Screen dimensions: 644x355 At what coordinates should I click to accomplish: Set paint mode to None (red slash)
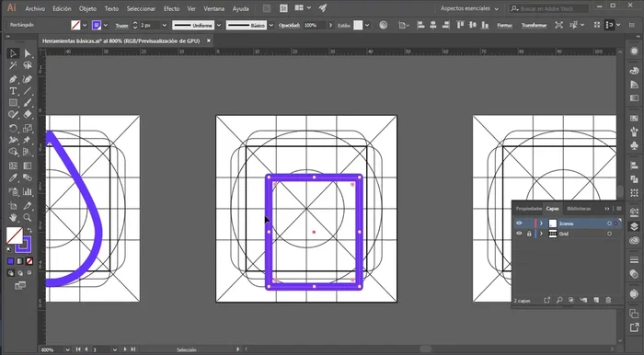pyautogui.click(x=29, y=261)
